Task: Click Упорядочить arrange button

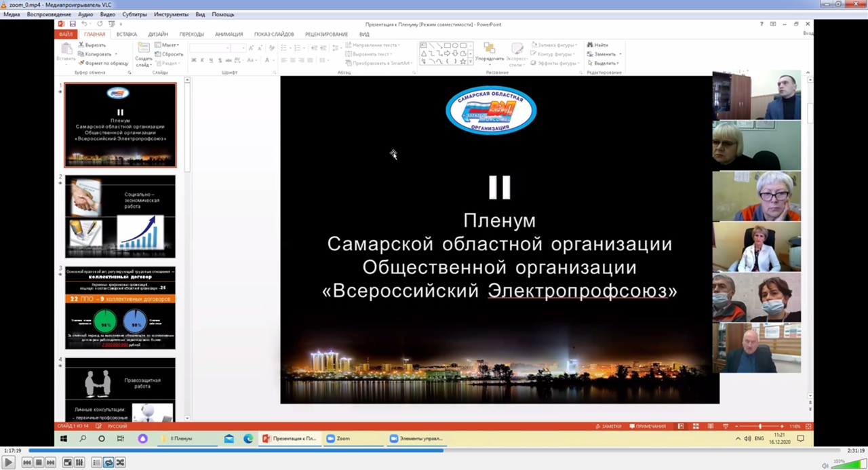Action: (x=490, y=53)
